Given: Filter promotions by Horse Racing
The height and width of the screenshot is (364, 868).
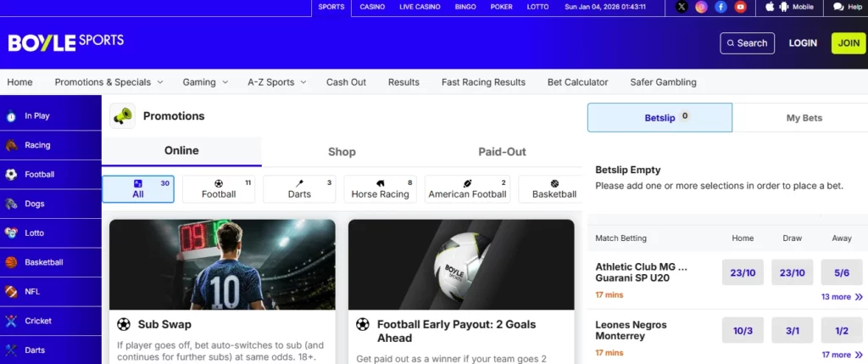Looking at the screenshot, I should (x=381, y=189).
